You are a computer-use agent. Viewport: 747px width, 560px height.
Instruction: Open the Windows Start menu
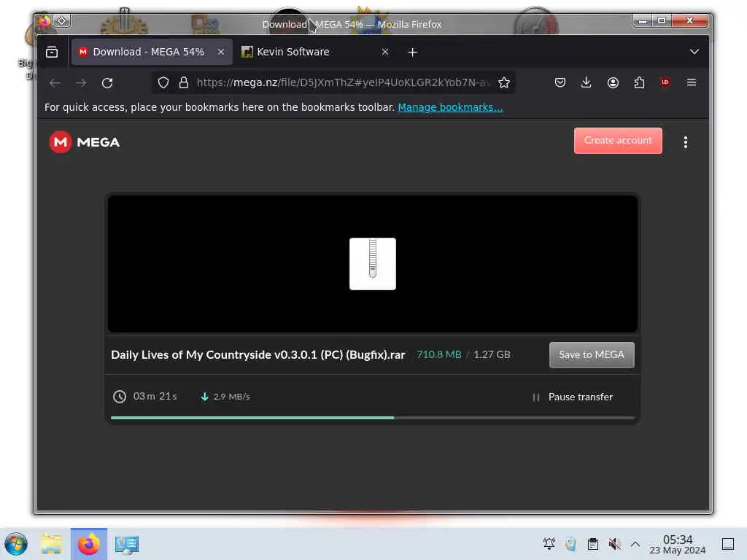16,544
